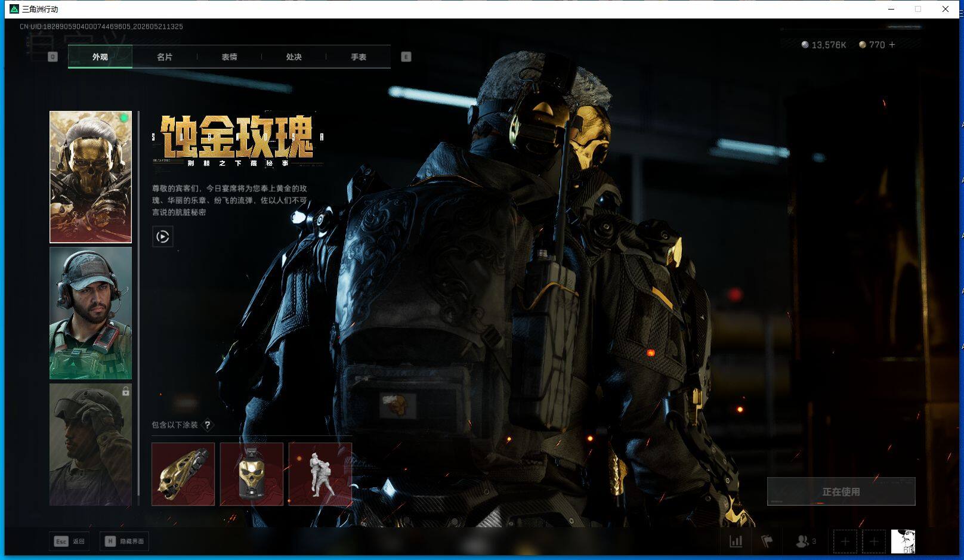Click the 正在使用 button
964x560 pixels.
pyautogui.click(x=841, y=491)
